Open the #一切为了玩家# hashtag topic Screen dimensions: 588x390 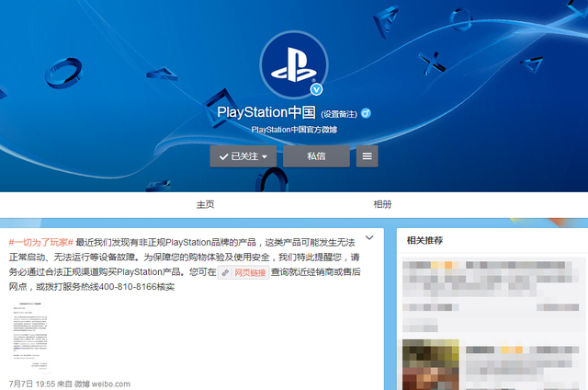click(x=40, y=242)
